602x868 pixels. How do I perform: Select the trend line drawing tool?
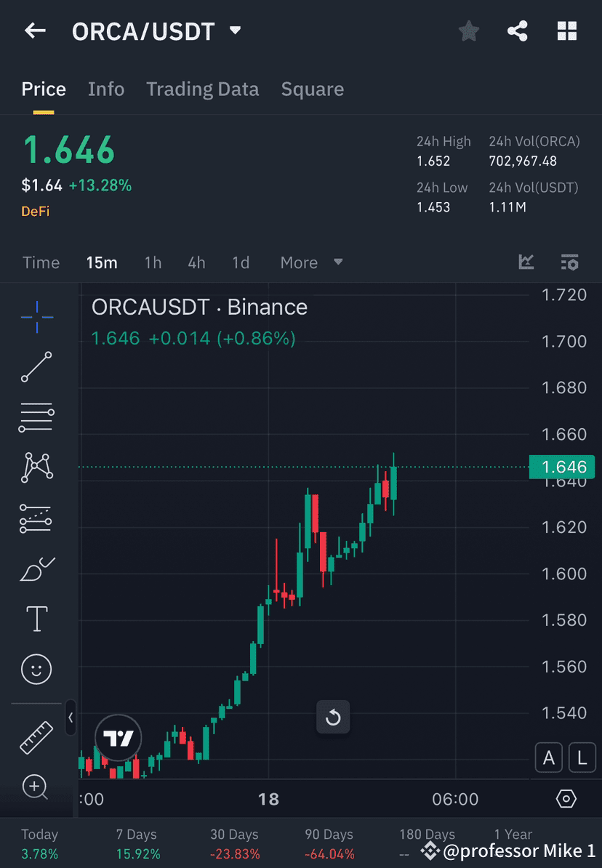point(36,367)
